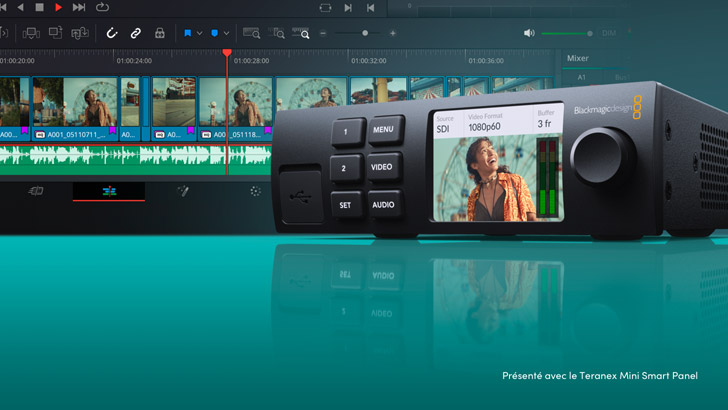The width and height of the screenshot is (728, 410).
Task: Click the VIDEO button on the panel
Action: pyautogui.click(x=382, y=167)
